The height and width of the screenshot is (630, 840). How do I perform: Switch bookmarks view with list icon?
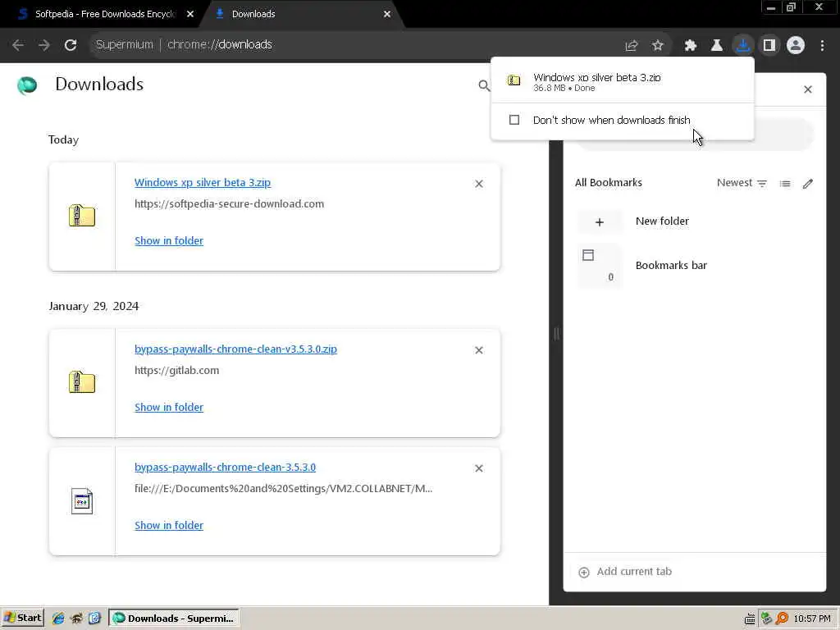(x=785, y=184)
